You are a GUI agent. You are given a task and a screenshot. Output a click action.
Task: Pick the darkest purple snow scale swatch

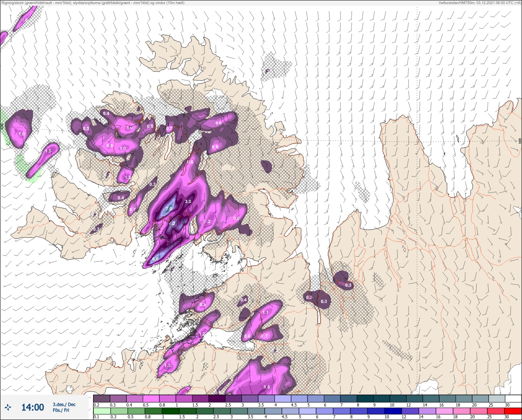click(x=217, y=398)
